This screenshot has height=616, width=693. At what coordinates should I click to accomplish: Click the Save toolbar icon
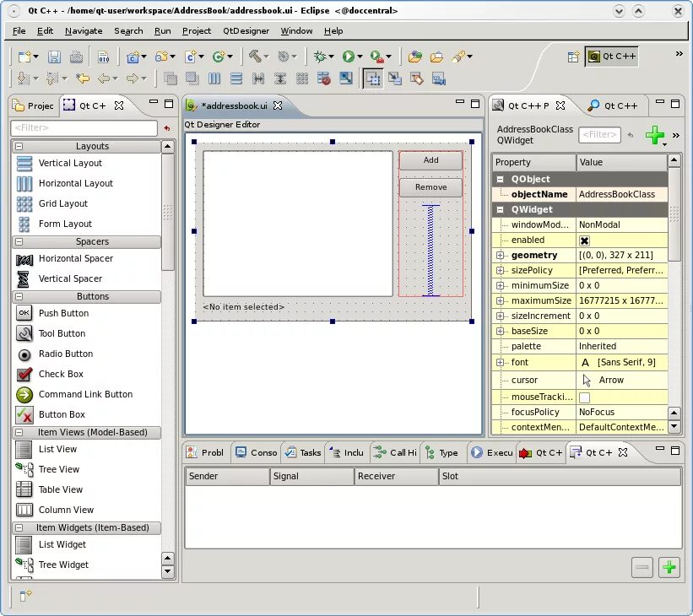point(54,57)
